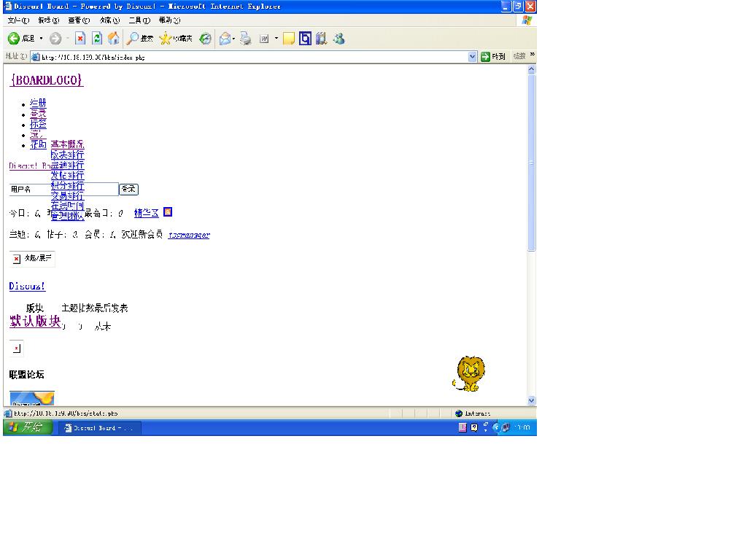Open the 标签 tags link
This screenshot has height=560, width=747.
tap(38, 124)
